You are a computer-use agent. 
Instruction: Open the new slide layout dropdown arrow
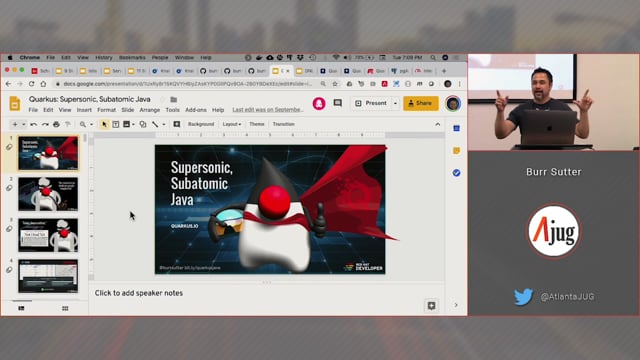pos(24,124)
